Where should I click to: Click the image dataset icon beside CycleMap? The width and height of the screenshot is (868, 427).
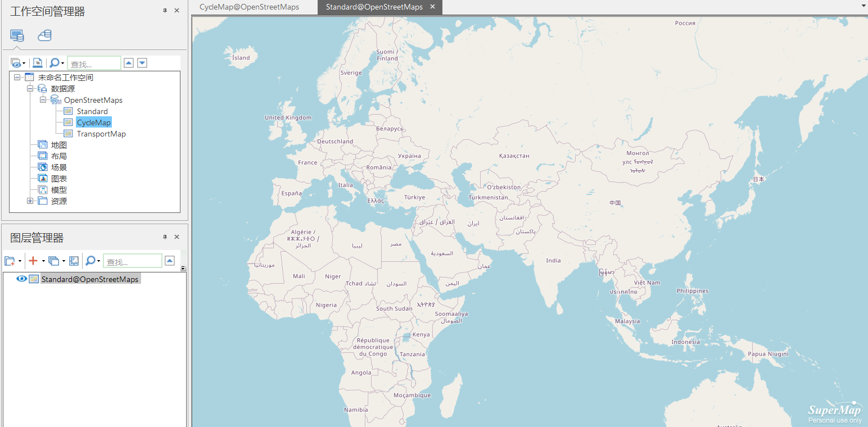click(68, 122)
